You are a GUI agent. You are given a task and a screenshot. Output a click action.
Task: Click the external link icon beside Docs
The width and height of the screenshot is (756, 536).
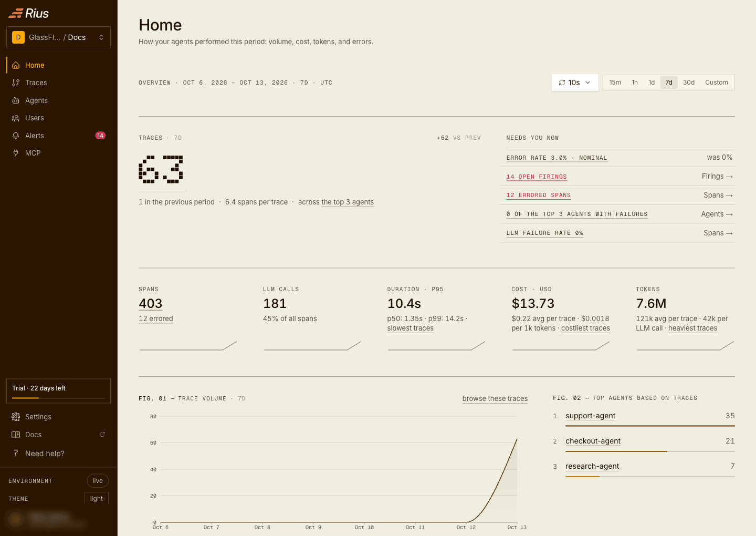tap(102, 435)
